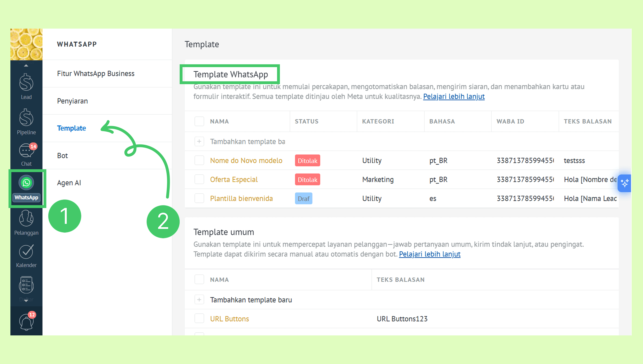
Task: Click pt_BR language cell for Oferta Especial
Action: [x=438, y=179]
